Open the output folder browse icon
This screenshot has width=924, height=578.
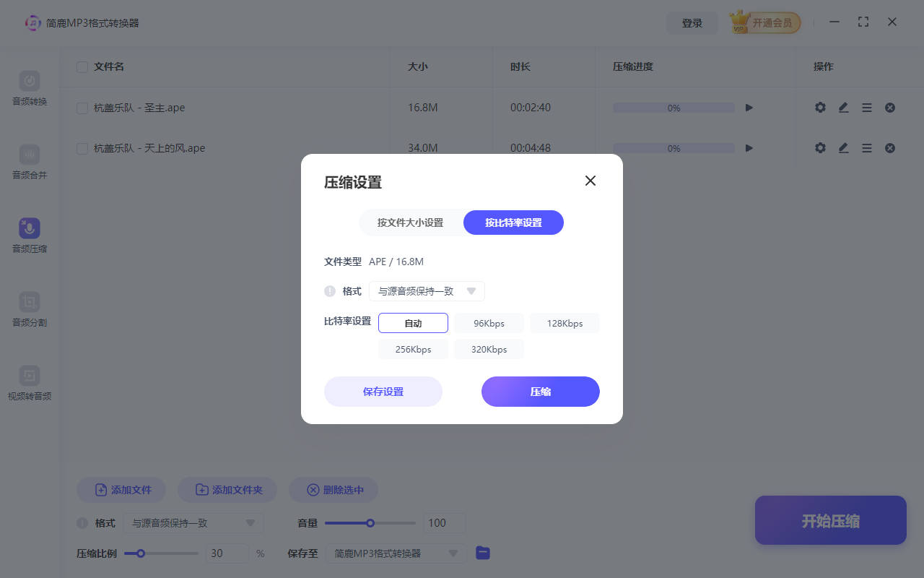[482, 553]
